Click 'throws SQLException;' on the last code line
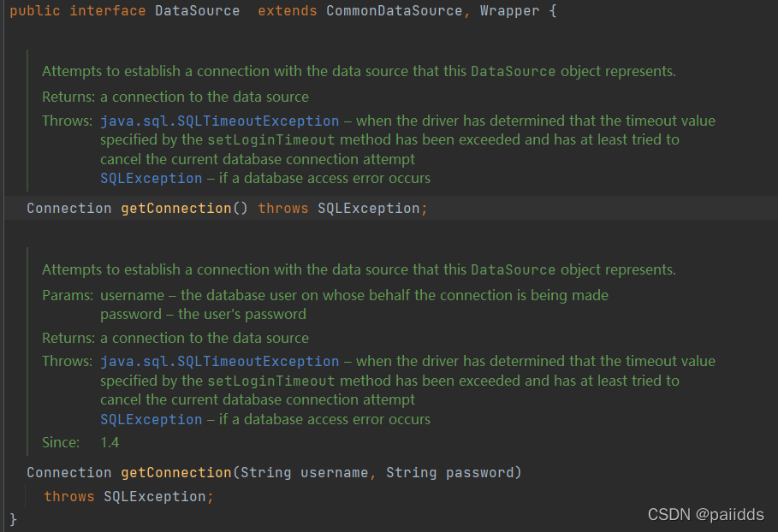The height and width of the screenshot is (532, 778). click(129, 496)
